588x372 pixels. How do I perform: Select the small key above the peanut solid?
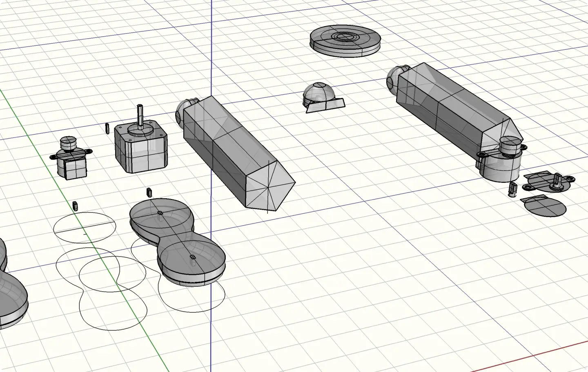(x=149, y=192)
